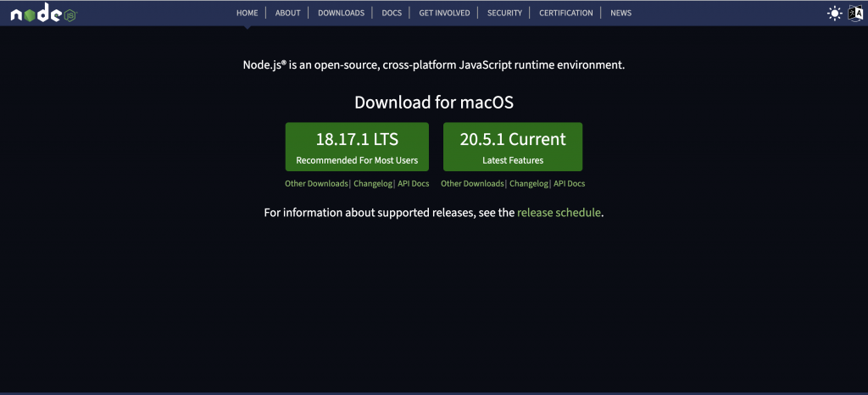Open Other Downloads under the LTS button

click(x=317, y=184)
